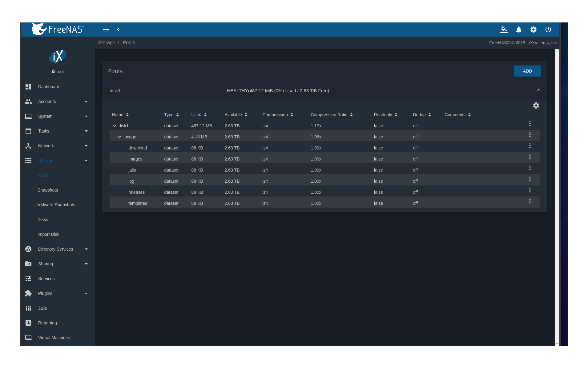This screenshot has height=369, width=588.
Task: Open pool operations gear for disk1
Action: [536, 105]
